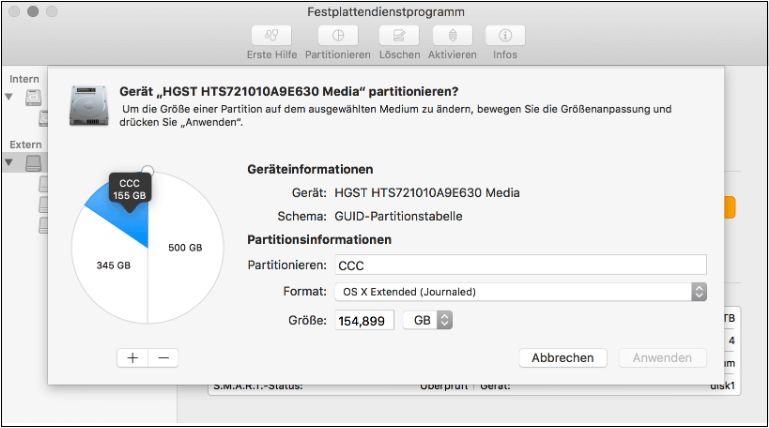The image size is (769, 428).
Task: Click the pie chart resize handle
Action: pyautogui.click(x=147, y=171)
